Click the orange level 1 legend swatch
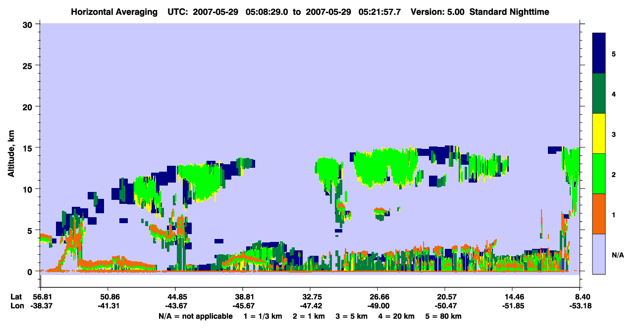This screenshot has height=330, width=644. click(599, 214)
